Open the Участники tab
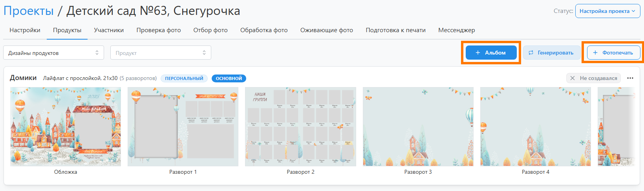The height and width of the screenshot is (191, 644). (109, 30)
